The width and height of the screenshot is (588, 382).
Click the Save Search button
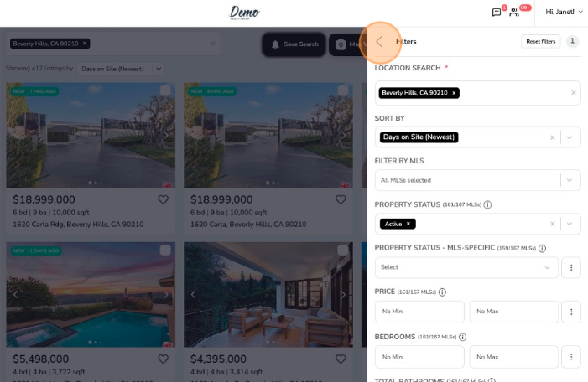(x=294, y=44)
